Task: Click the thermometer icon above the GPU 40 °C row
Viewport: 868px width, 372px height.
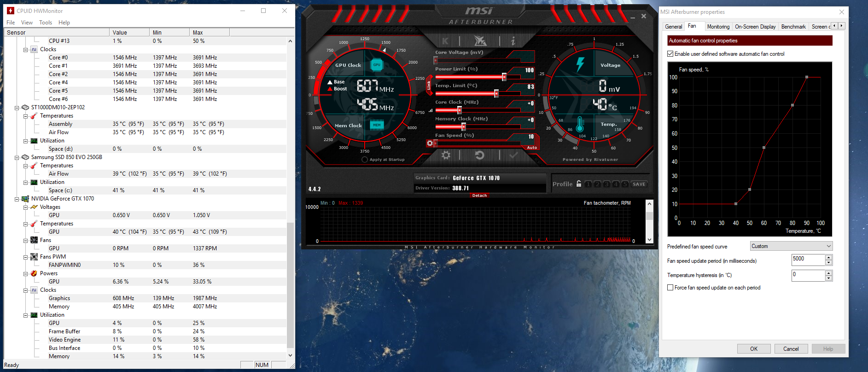Action: point(34,224)
